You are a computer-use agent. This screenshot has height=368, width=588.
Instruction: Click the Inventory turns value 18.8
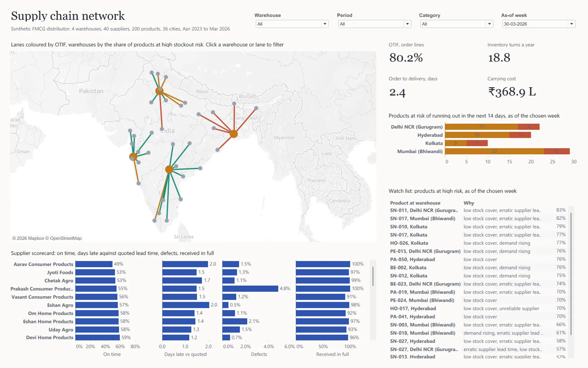tap(499, 58)
